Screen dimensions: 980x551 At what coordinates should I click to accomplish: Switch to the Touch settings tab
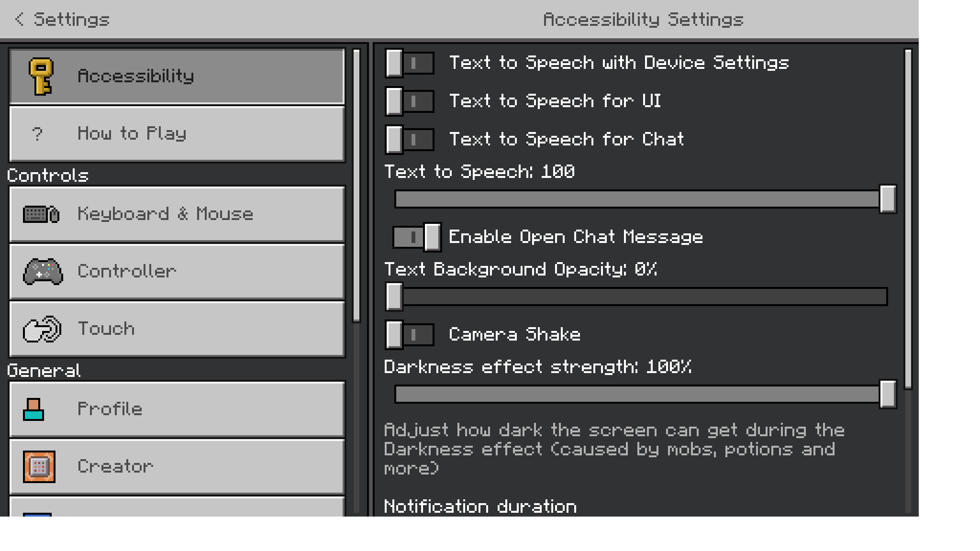coord(106,329)
